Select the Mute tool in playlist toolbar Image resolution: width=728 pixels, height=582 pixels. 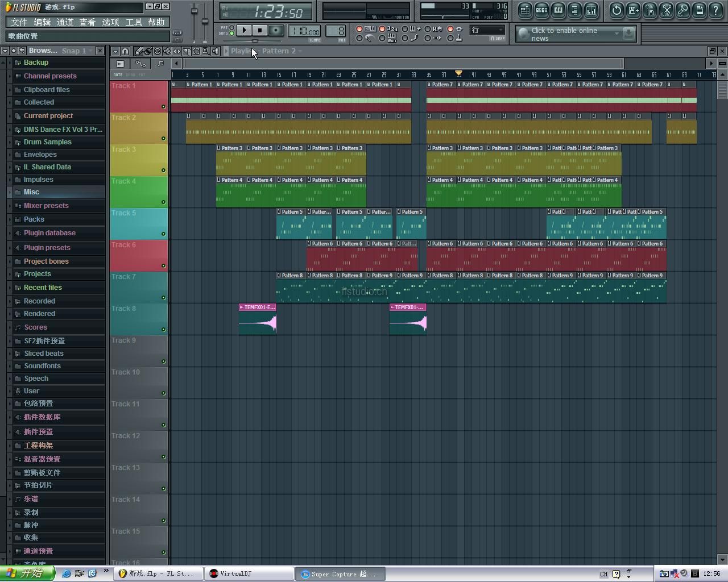167,51
